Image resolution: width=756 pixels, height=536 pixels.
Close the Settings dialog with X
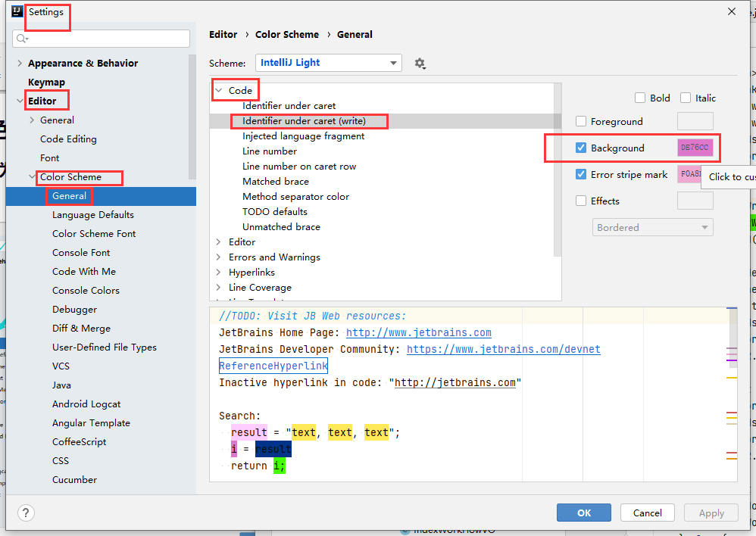click(x=732, y=11)
